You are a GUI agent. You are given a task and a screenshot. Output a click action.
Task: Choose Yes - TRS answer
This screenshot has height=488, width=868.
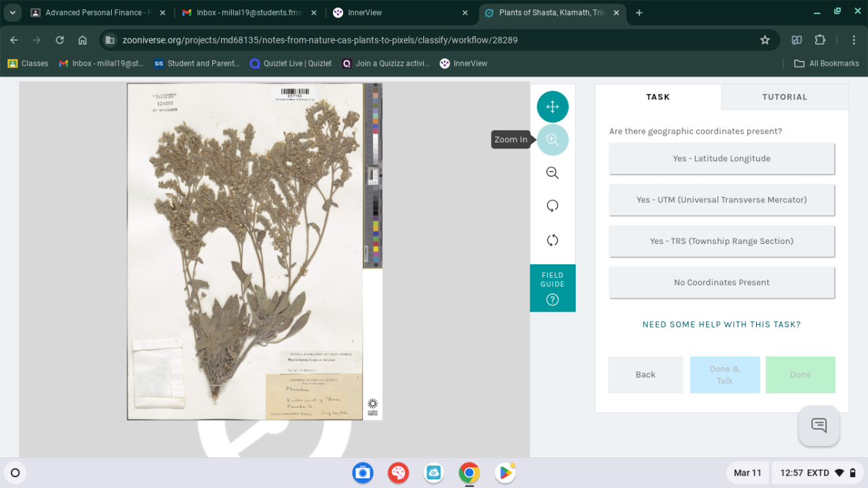(x=722, y=241)
